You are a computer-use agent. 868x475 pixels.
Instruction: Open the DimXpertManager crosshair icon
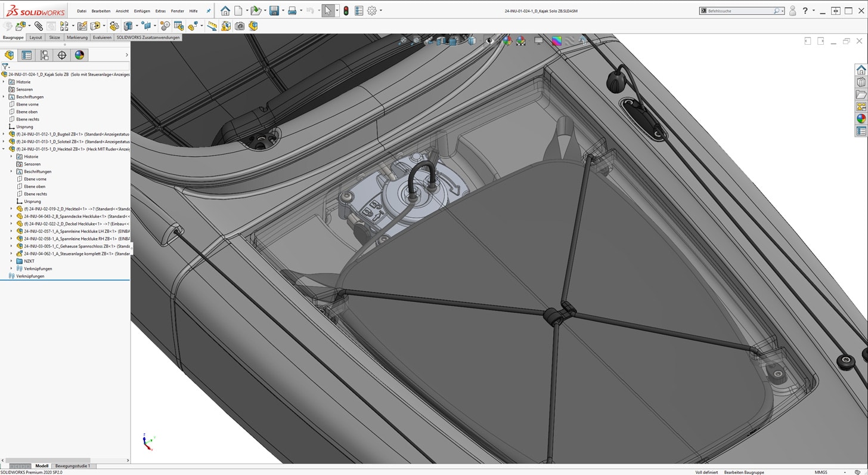coord(62,55)
